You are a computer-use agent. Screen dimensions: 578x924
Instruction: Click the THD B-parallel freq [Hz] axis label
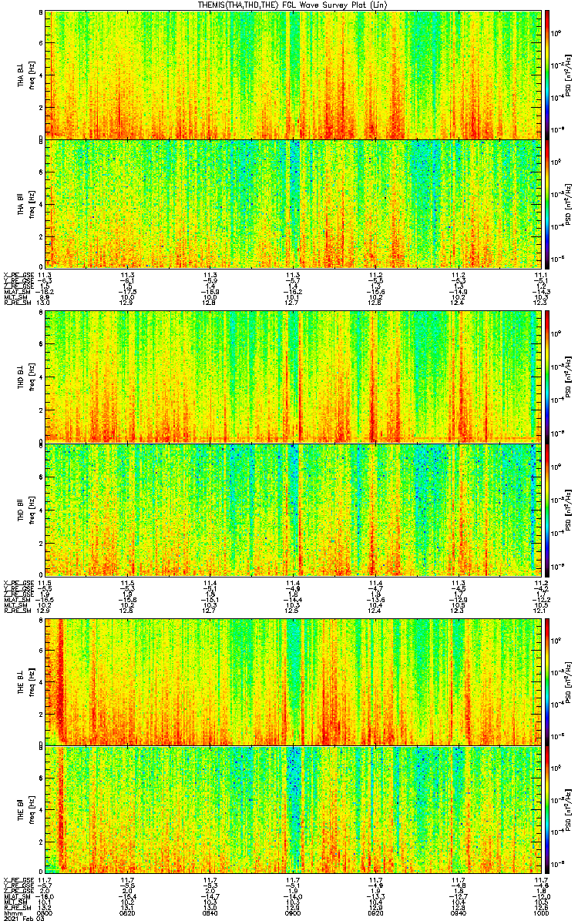pos(32,509)
